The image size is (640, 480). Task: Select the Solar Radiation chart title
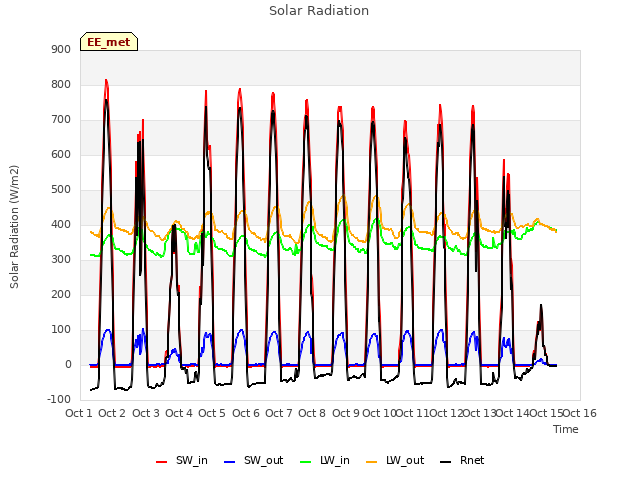319,11
